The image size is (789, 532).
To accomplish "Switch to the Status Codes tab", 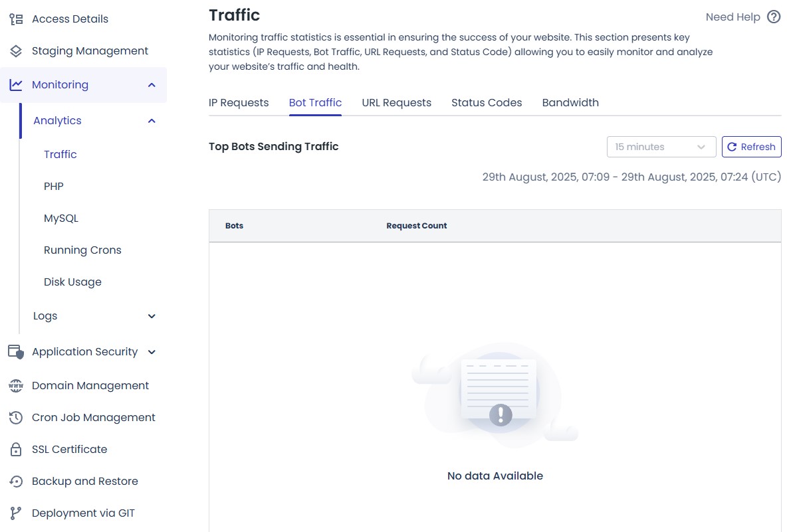I will tap(487, 102).
